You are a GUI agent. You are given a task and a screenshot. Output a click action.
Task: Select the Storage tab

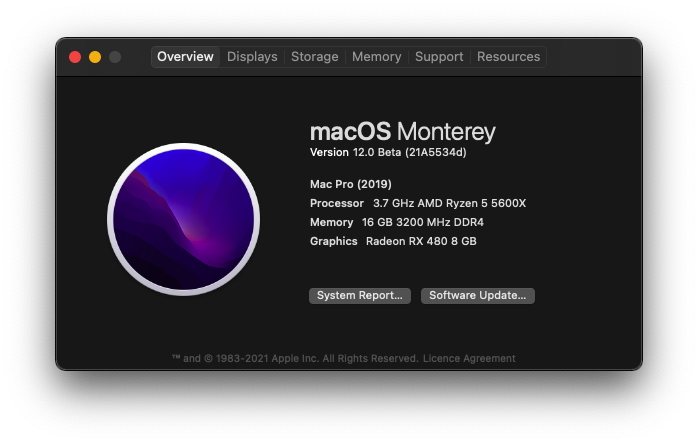(314, 57)
